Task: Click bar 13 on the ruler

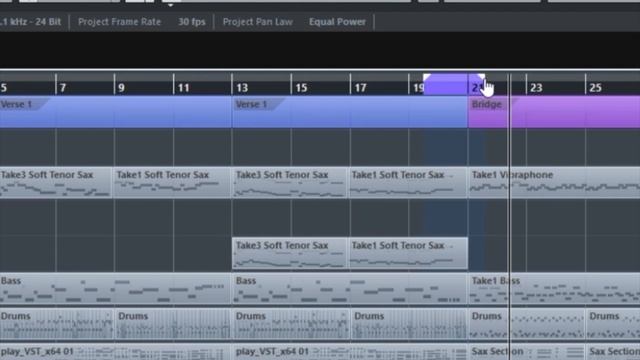Action: tap(242, 88)
